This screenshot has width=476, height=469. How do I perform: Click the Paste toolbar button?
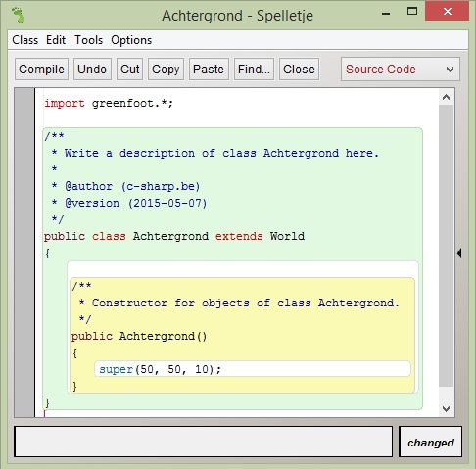(209, 70)
